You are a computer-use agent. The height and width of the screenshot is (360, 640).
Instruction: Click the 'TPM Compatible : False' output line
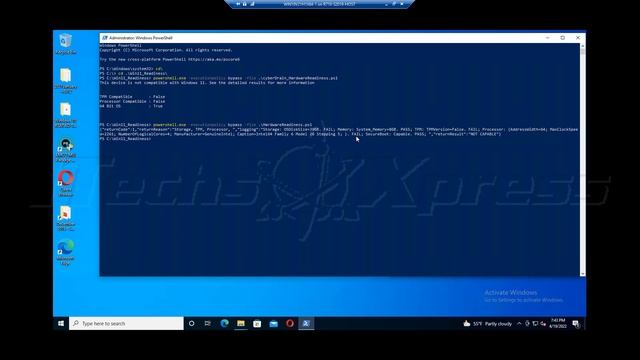click(x=132, y=97)
